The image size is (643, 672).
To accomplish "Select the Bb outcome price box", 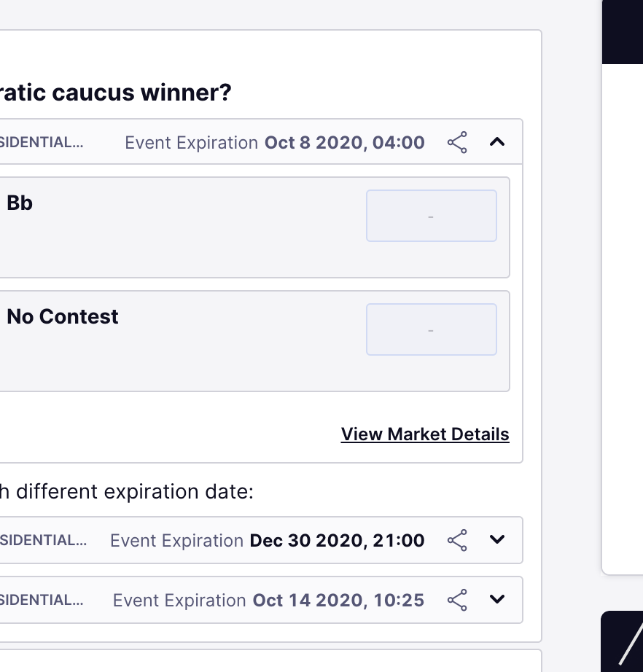I will (x=431, y=216).
